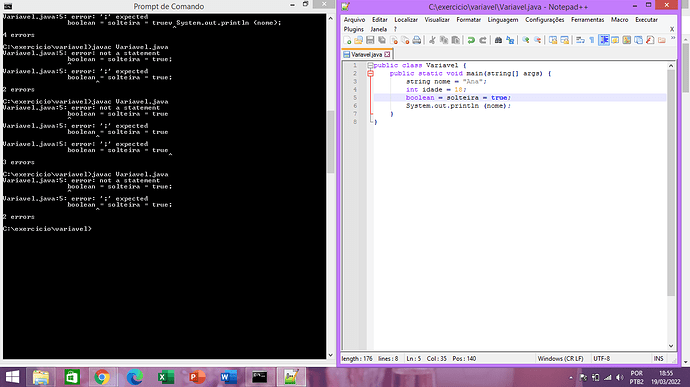Image resolution: width=690 pixels, height=387 pixels.
Task: Open the Linguagem menu
Action: [x=503, y=20]
